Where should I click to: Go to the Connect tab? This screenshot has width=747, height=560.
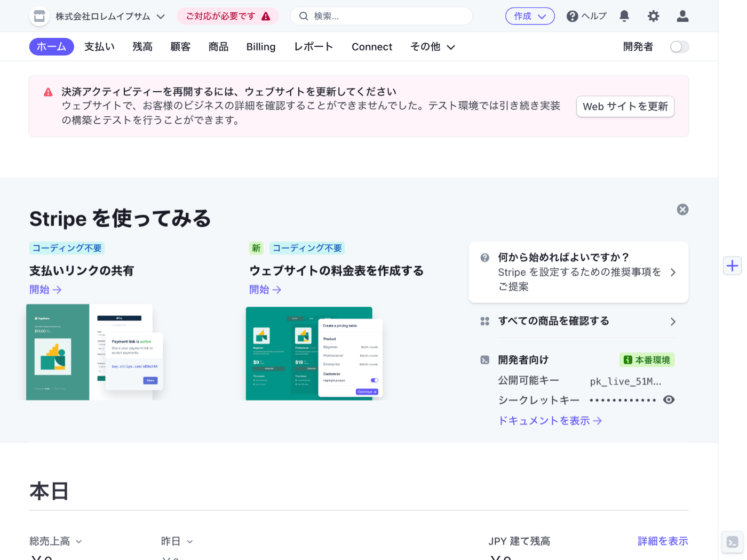pos(372,46)
